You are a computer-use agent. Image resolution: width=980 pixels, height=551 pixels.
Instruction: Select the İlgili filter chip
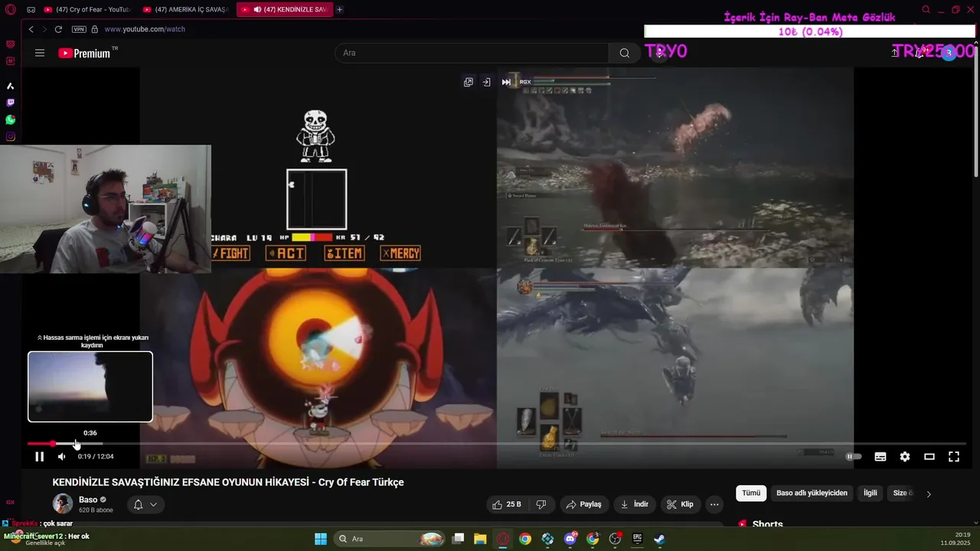click(x=871, y=494)
